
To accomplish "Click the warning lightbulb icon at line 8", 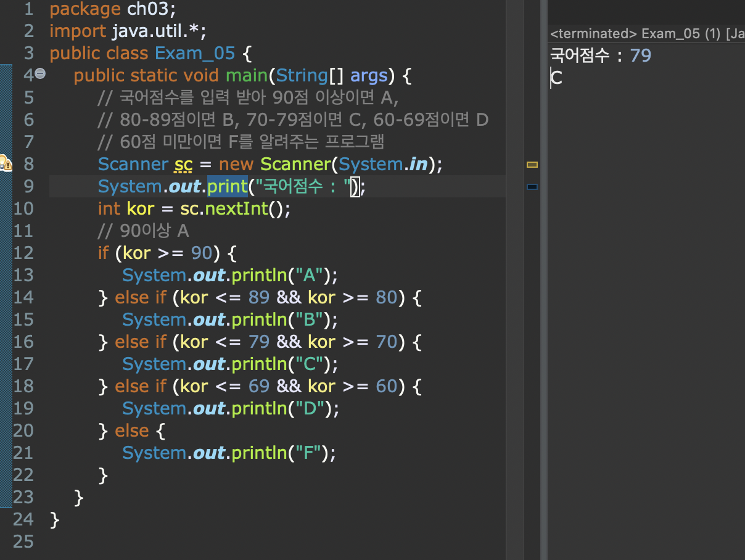I will click(5, 164).
